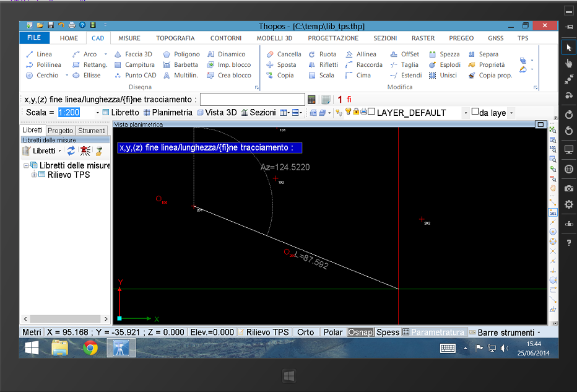
Task: Open the Multilin. text tool
Action: click(x=181, y=75)
